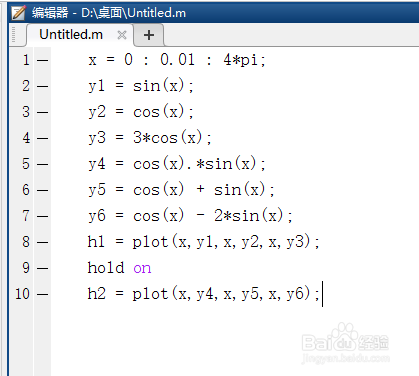
Task: Select the Untitled.m tab
Action: [x=80, y=35]
